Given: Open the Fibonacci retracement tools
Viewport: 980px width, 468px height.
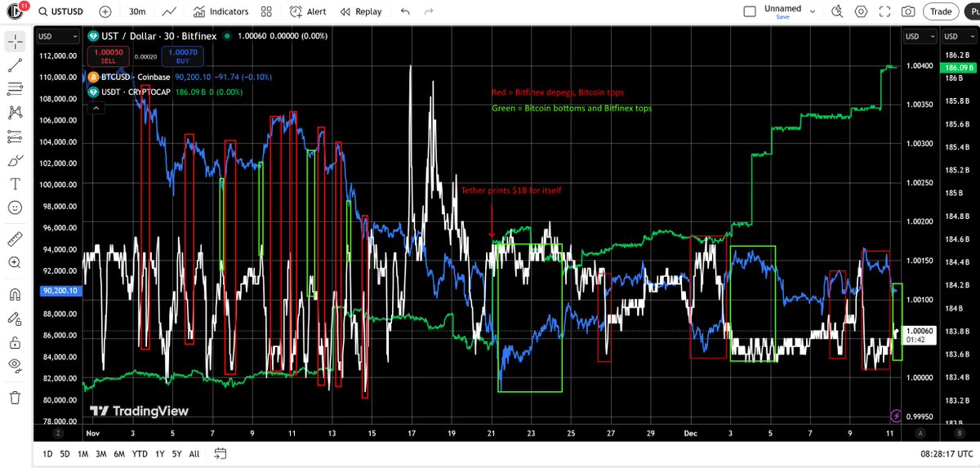Looking at the screenshot, I should tap(15, 88).
